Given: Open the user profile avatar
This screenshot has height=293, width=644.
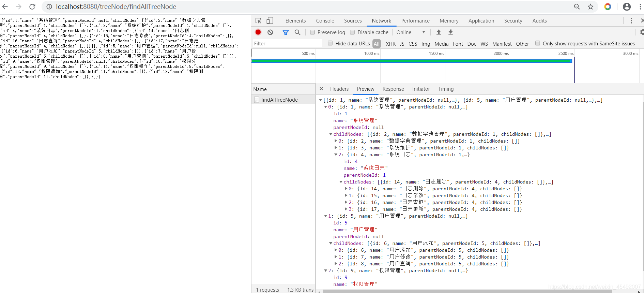Looking at the screenshot, I should (x=627, y=6).
